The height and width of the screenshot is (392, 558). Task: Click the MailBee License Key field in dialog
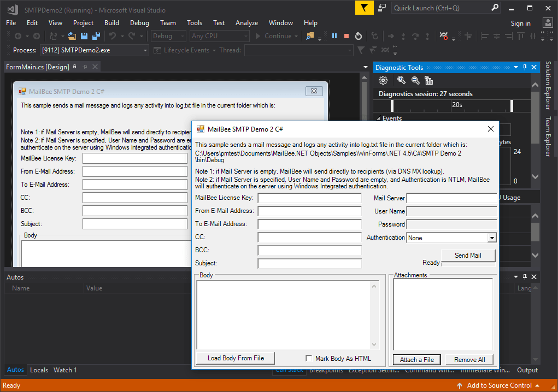309,198
